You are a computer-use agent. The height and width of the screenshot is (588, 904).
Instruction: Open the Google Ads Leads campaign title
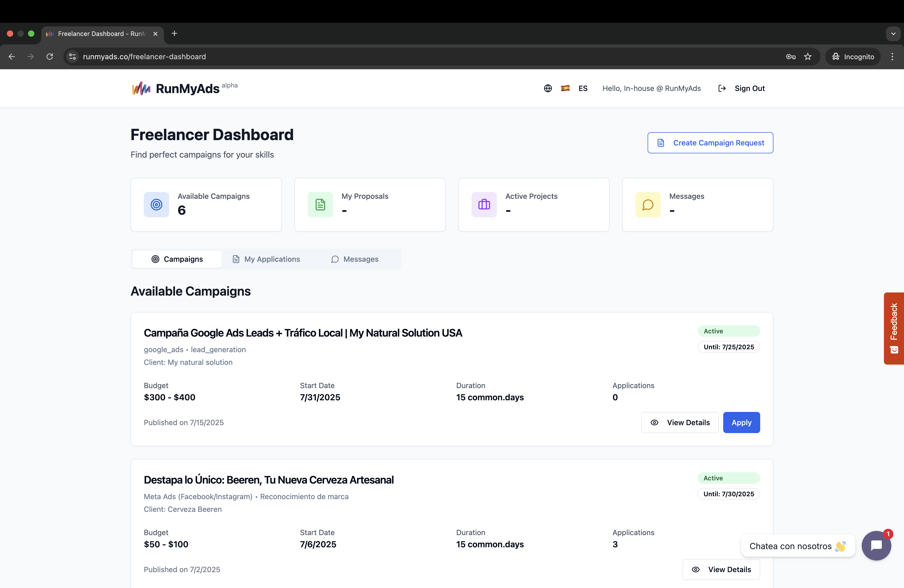click(x=303, y=333)
